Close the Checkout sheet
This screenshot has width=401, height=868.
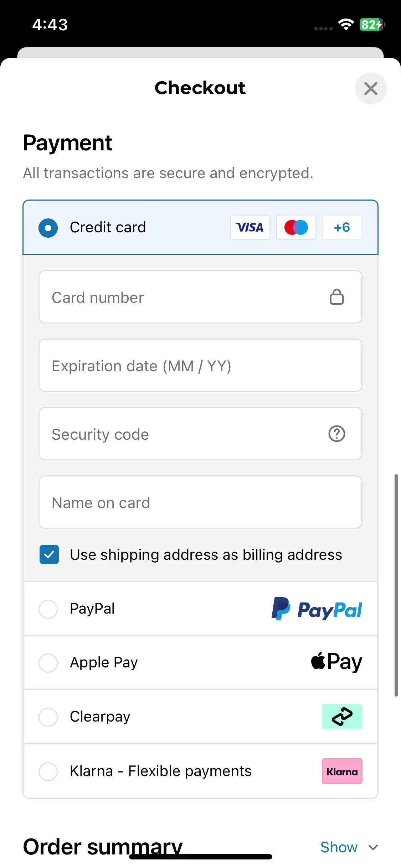pyautogui.click(x=371, y=88)
